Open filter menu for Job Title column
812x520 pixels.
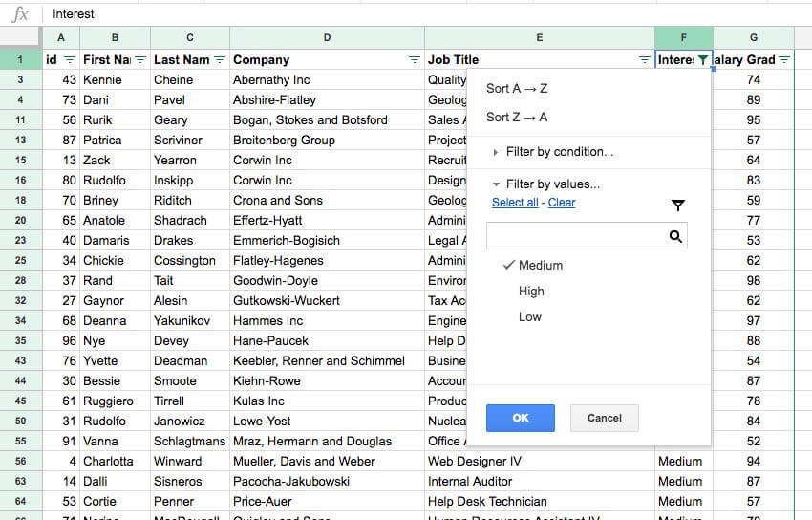(x=644, y=60)
